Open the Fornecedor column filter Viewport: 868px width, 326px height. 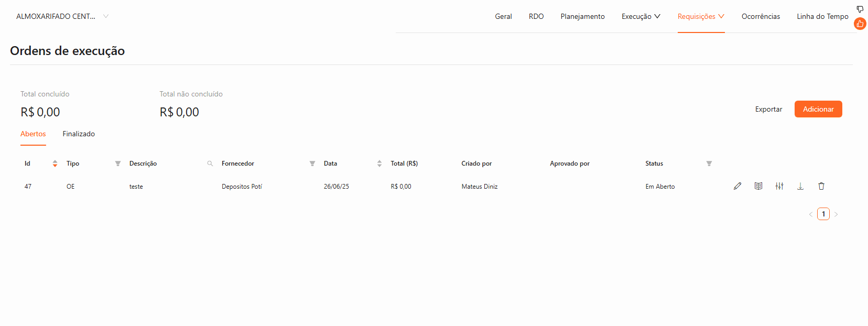312,164
